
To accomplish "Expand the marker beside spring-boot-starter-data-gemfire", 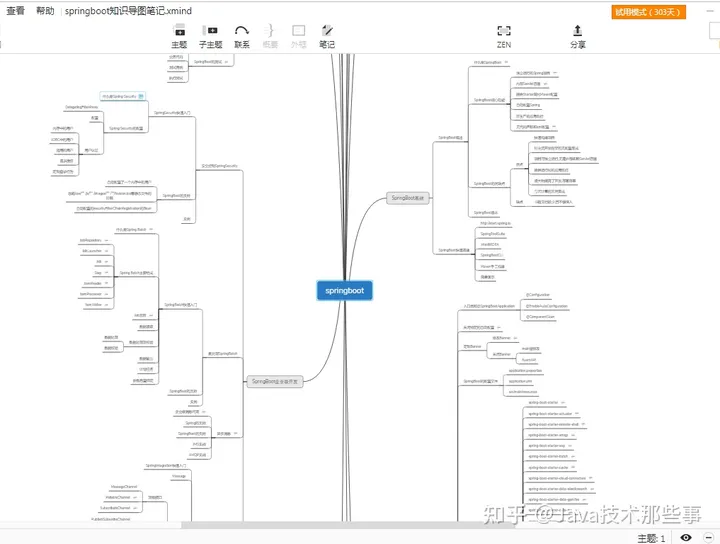I will point(584,499).
